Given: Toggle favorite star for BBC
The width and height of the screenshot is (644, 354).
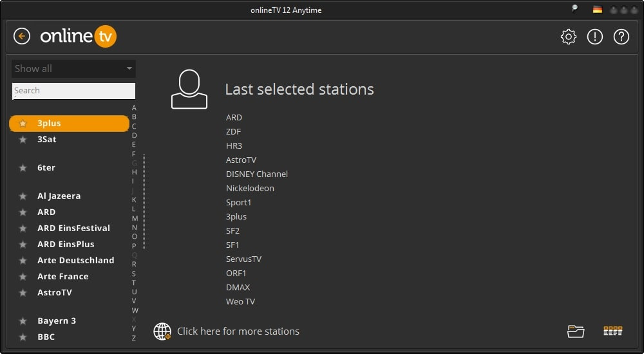Looking at the screenshot, I should [x=23, y=337].
